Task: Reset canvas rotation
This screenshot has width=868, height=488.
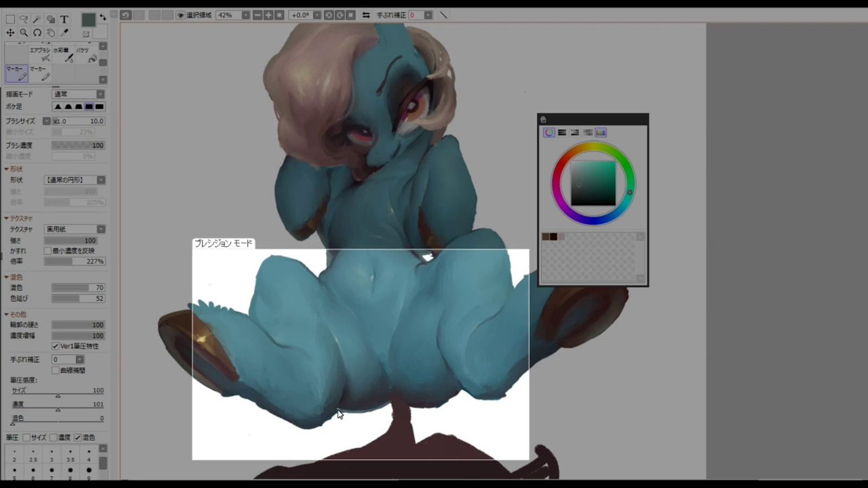Action: pos(350,15)
